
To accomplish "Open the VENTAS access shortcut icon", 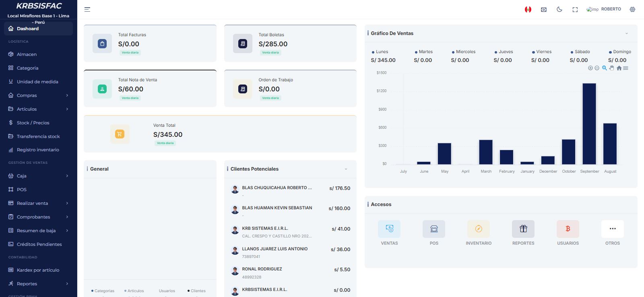I will [389, 229].
